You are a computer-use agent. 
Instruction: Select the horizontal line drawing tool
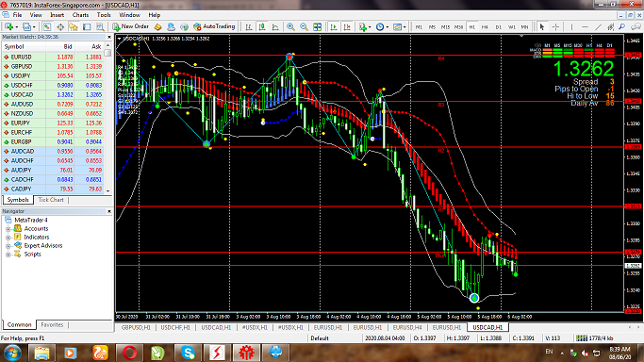click(585, 26)
